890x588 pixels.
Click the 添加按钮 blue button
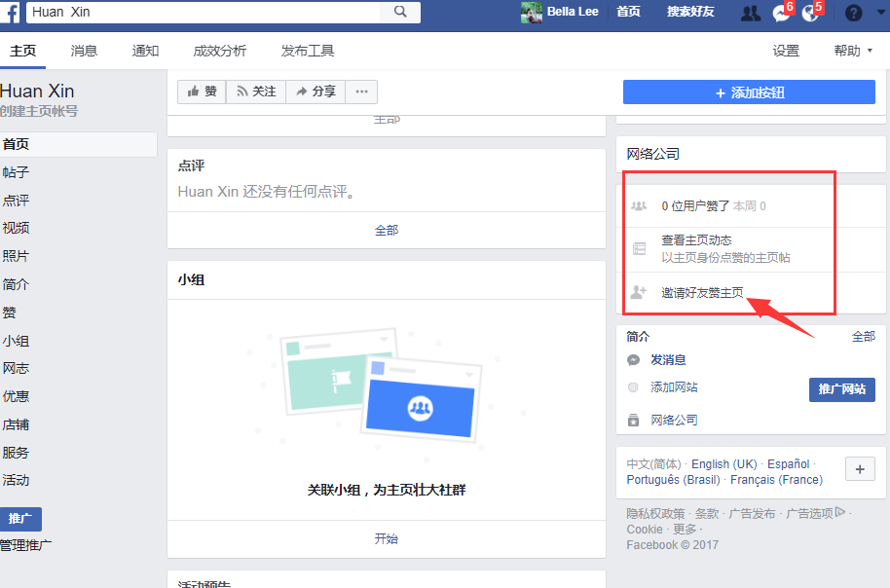tap(749, 92)
